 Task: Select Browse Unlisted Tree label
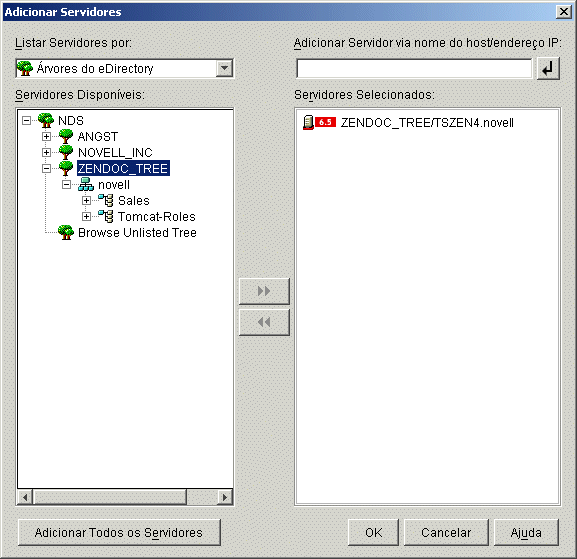pyautogui.click(x=137, y=233)
